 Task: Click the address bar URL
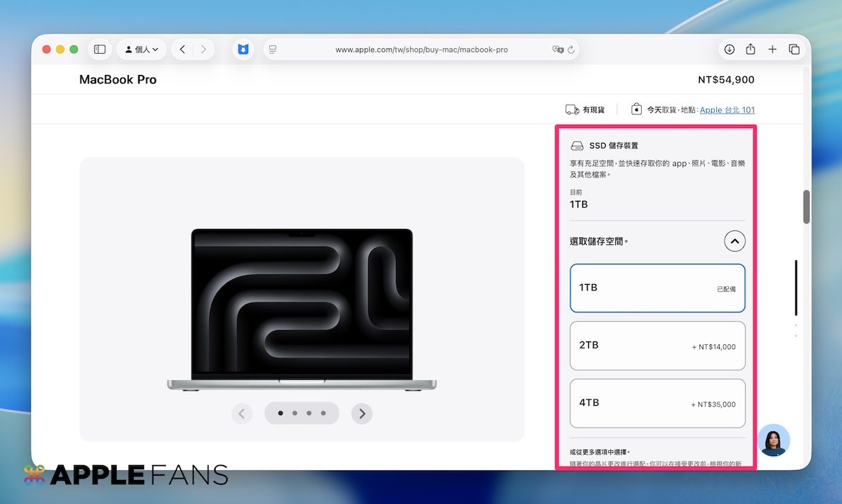[421, 50]
